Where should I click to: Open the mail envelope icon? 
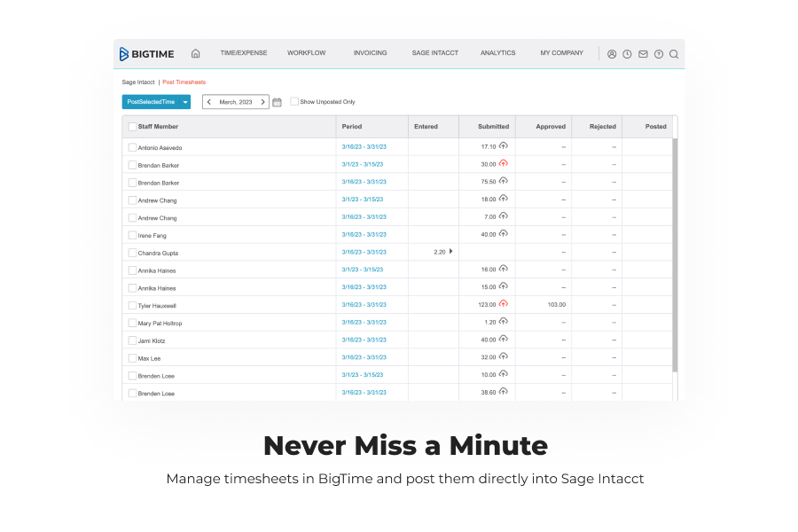point(643,54)
